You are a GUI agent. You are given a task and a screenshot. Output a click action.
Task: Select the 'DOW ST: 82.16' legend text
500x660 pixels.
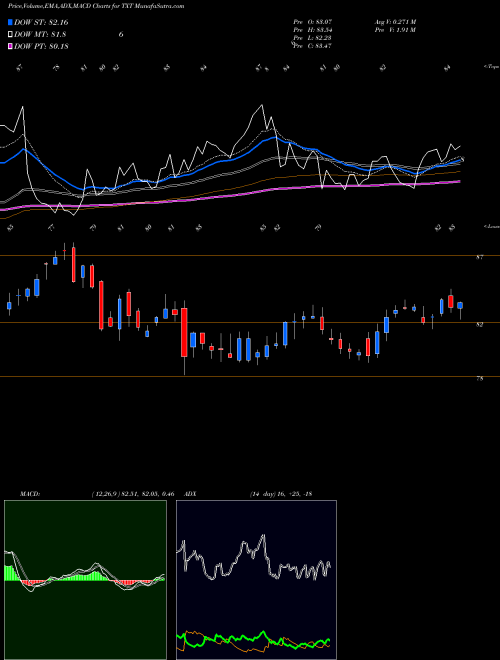[41, 22]
